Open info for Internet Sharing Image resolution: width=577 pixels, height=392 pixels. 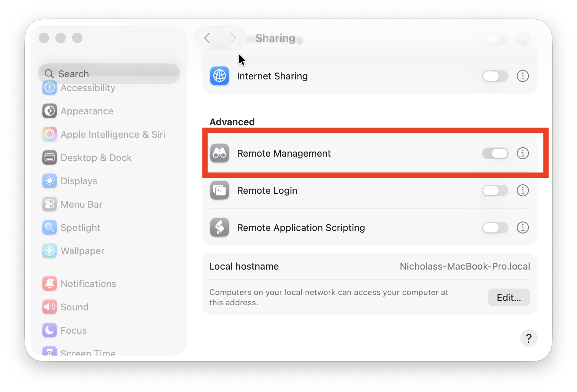(x=523, y=76)
